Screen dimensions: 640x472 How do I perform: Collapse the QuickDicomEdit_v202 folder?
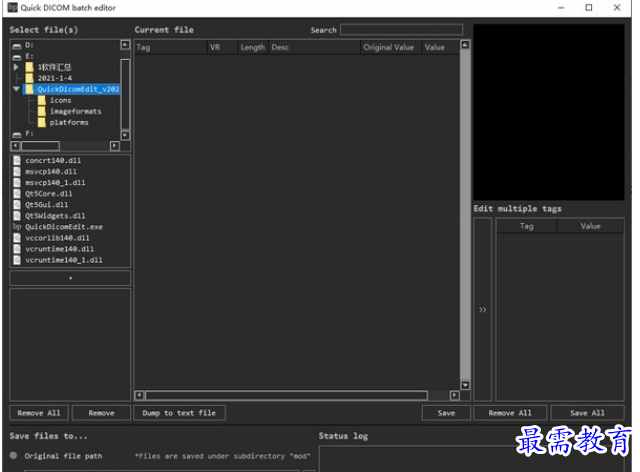[16, 89]
